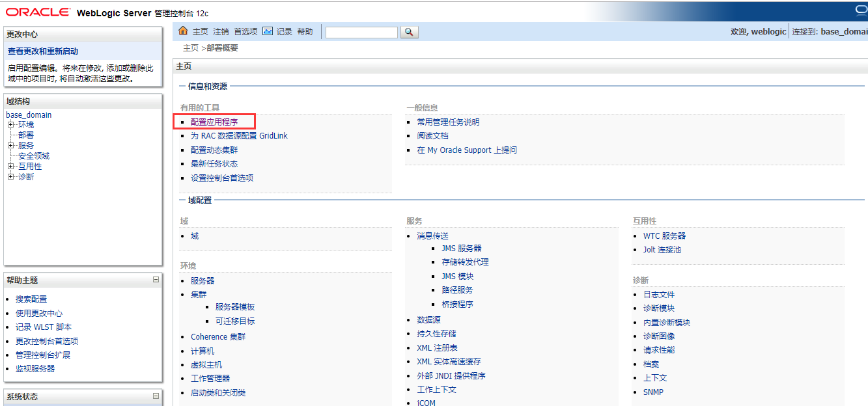Click 主页 text link in the top toolbar

(x=201, y=32)
